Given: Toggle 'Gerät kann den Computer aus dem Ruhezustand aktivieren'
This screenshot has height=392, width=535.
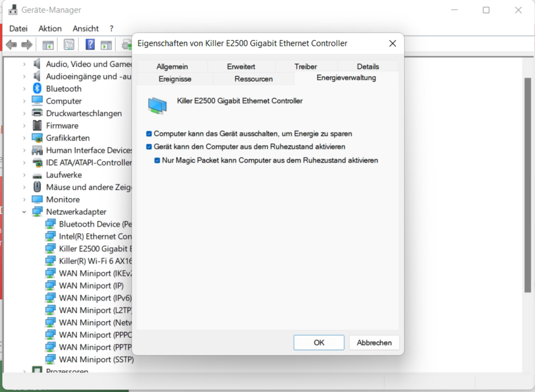Looking at the screenshot, I should click(149, 147).
